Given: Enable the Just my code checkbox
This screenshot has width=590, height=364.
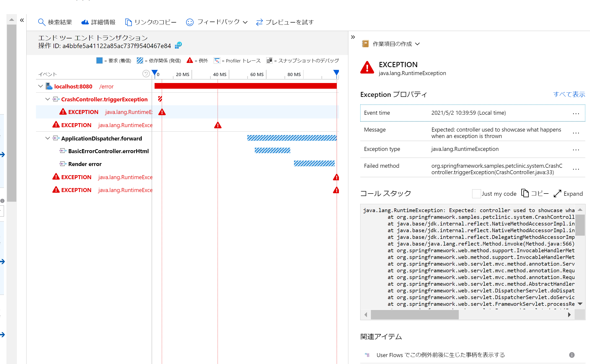Looking at the screenshot, I should click(x=476, y=194).
